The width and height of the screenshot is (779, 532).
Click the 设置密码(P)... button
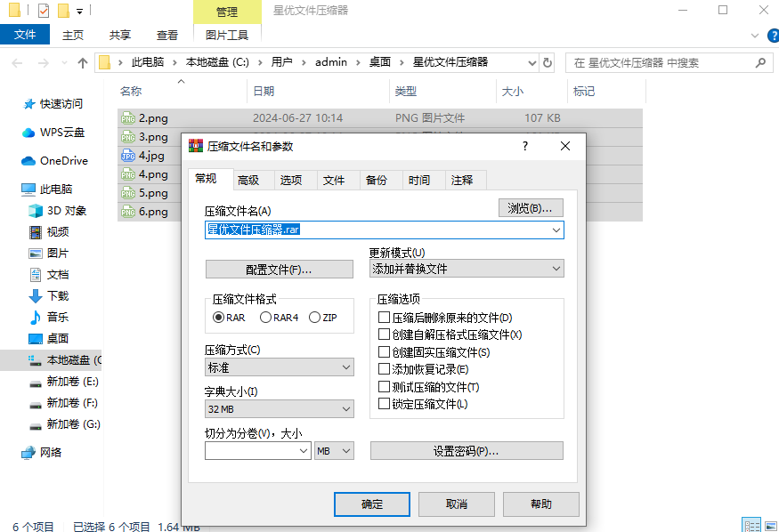pyautogui.click(x=467, y=451)
